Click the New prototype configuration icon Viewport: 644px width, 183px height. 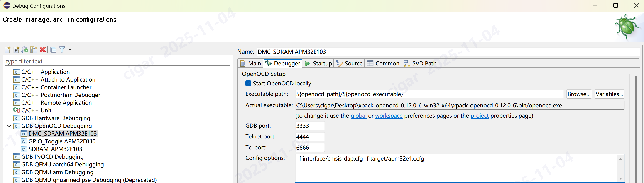pyautogui.click(x=16, y=49)
